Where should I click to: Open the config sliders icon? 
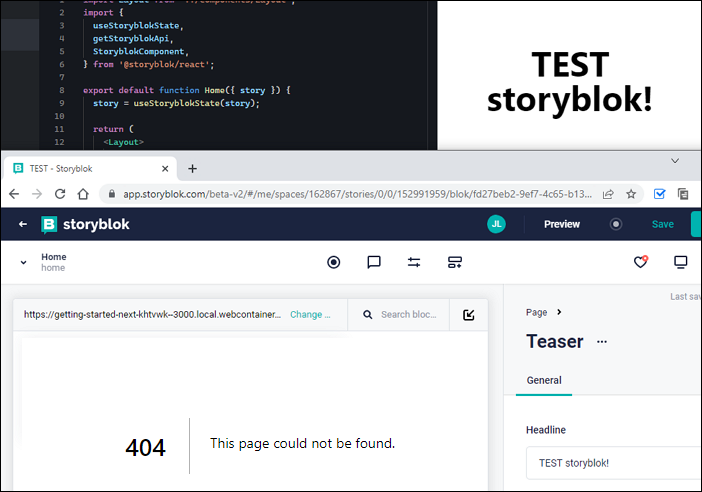coord(414,262)
